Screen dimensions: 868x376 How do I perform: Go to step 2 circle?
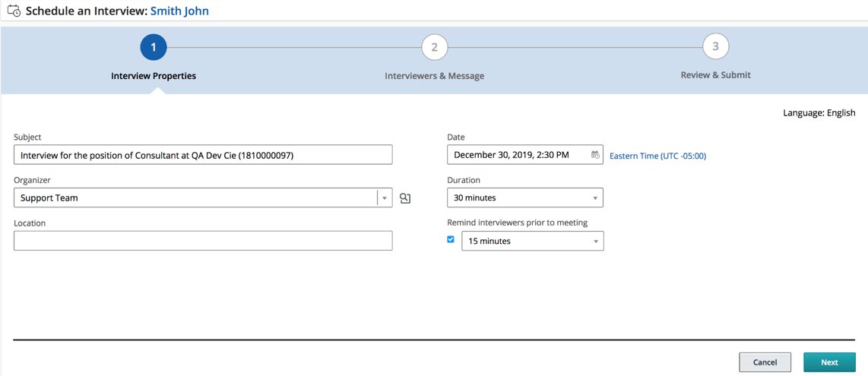[x=434, y=47]
